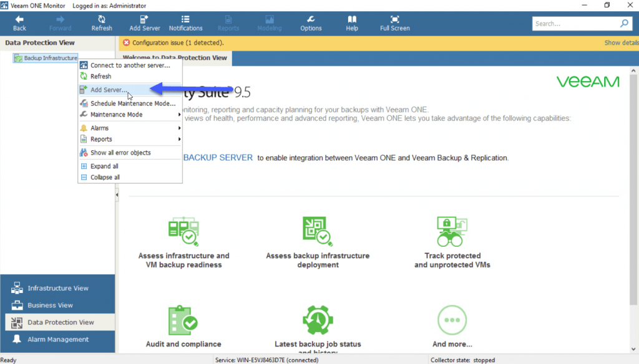Click the search magnifier icon
This screenshot has width=639, height=364.
click(x=624, y=24)
